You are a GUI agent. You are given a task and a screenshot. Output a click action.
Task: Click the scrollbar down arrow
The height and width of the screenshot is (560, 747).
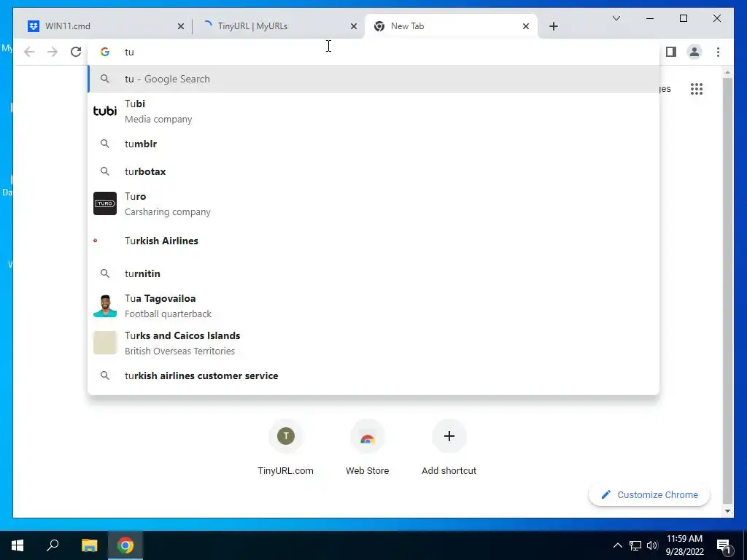pyautogui.click(x=727, y=511)
